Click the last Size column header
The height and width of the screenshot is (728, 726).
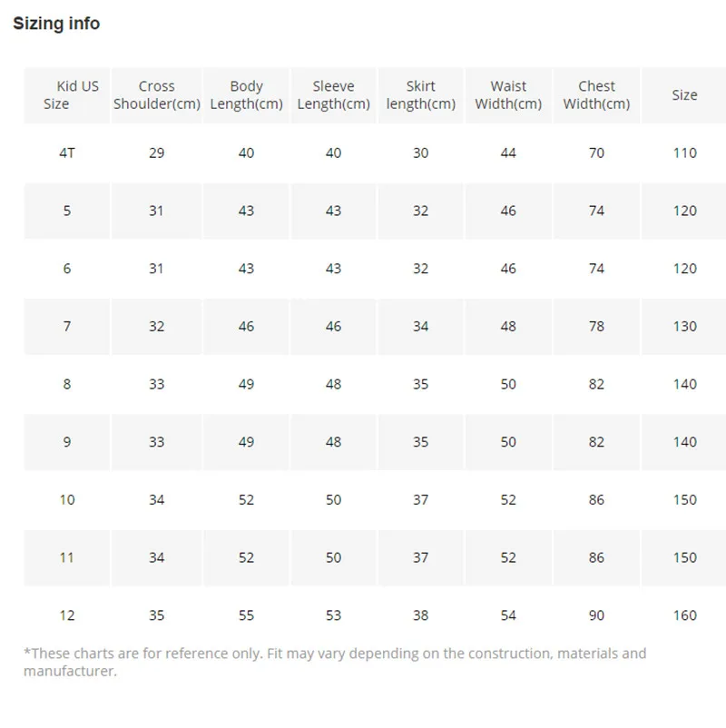[684, 95]
